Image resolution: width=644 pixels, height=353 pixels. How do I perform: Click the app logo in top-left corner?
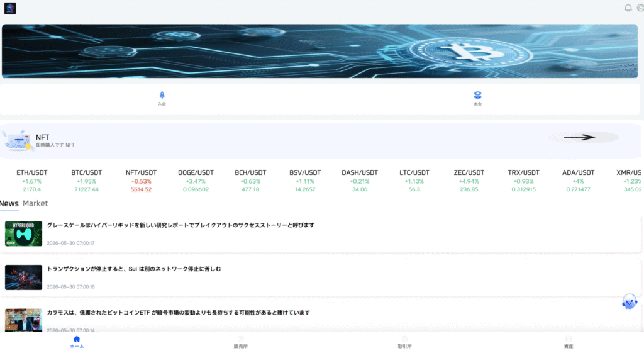(10, 8)
